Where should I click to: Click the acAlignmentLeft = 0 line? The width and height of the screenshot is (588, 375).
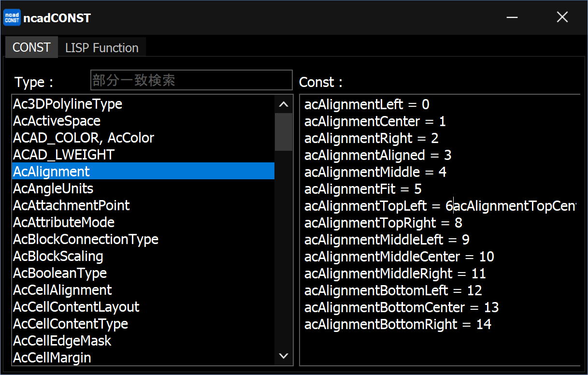(367, 104)
